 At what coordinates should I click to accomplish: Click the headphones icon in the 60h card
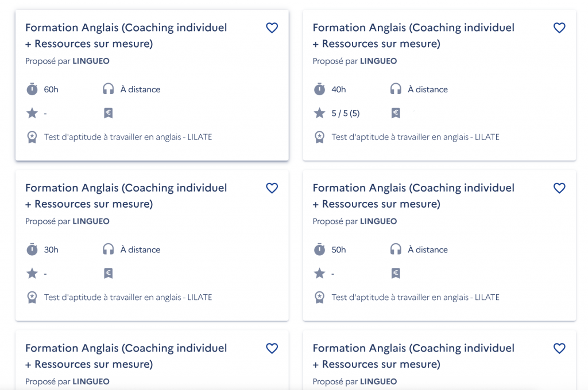(x=109, y=89)
